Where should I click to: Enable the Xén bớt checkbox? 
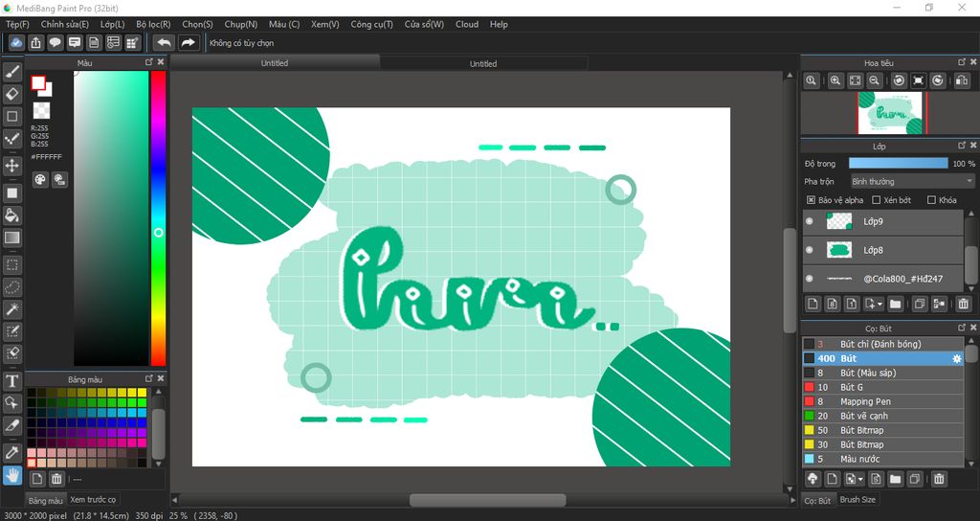pos(877,200)
